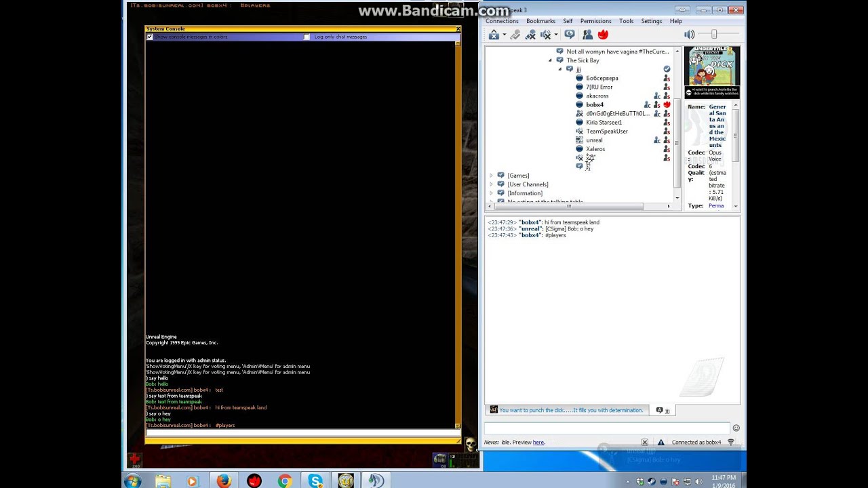Open Google Chrome from the taskbar
The width and height of the screenshot is (868, 488).
coord(285,481)
